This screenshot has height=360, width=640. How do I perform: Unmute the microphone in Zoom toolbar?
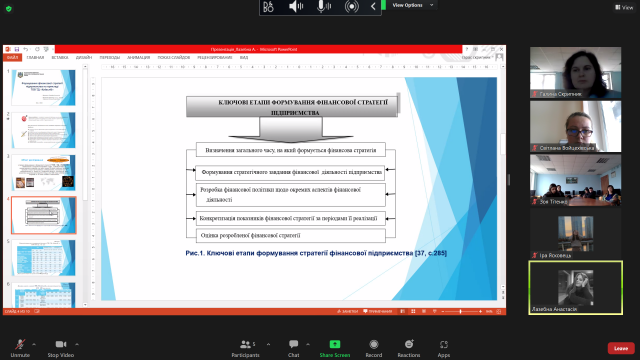pyautogui.click(x=20, y=348)
